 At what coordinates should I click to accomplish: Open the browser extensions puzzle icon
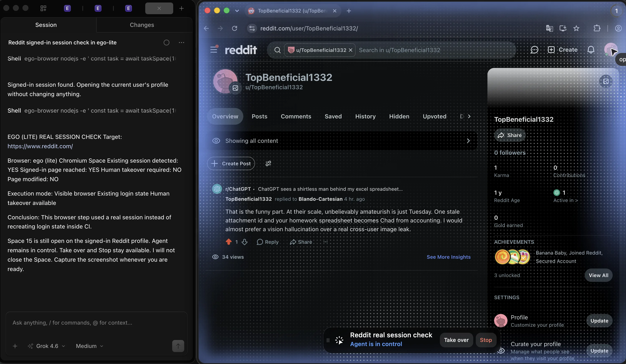pos(597,28)
